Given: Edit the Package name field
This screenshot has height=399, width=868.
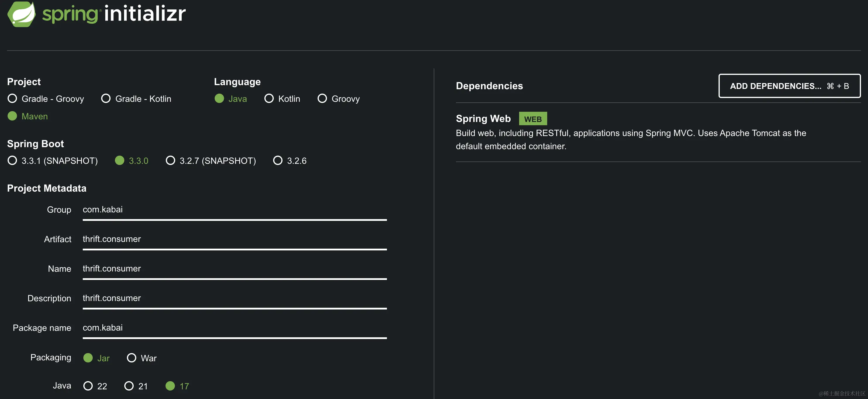Looking at the screenshot, I should click(235, 328).
